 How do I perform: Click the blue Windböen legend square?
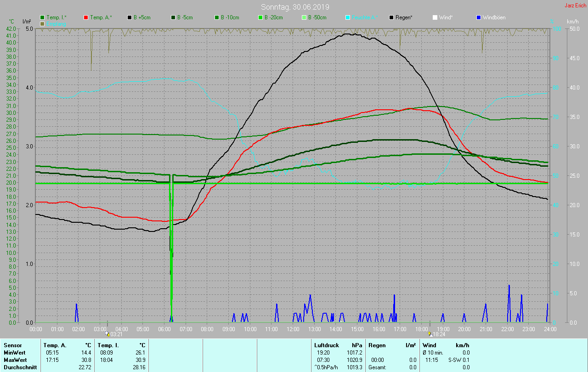point(478,17)
